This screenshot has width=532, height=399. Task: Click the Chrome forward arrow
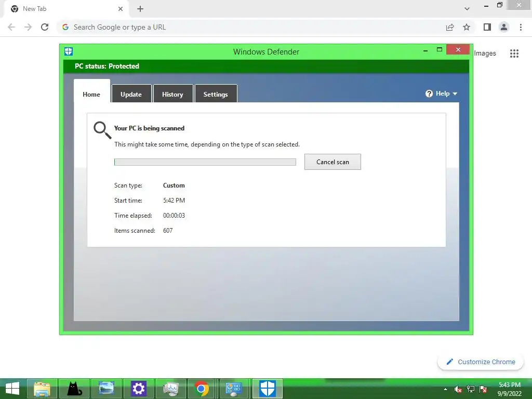(x=28, y=27)
